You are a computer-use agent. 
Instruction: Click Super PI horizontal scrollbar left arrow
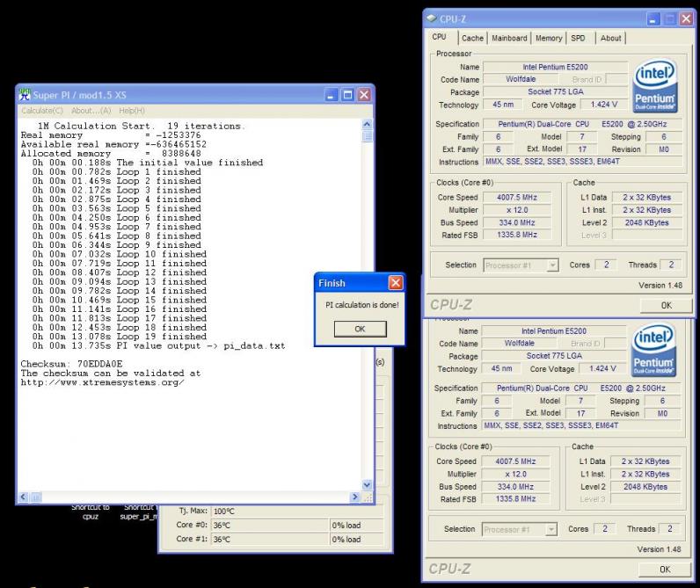click(24, 497)
